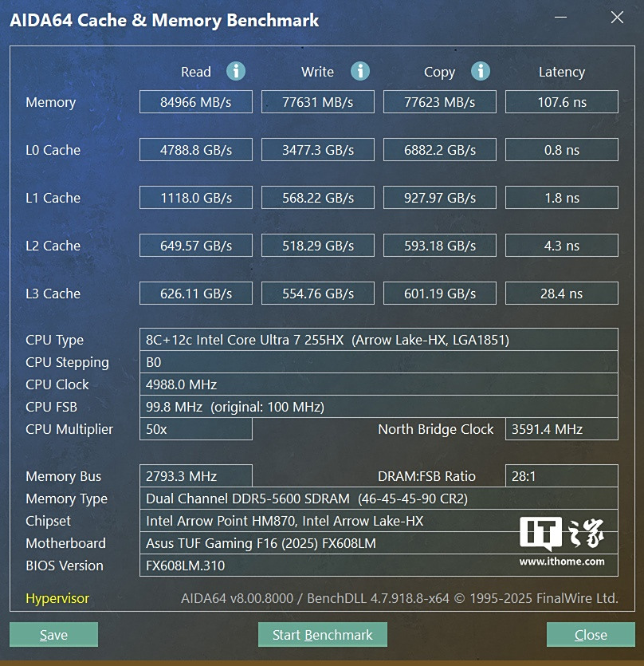Screen dimensions: 644x666
Task: Click Motherboard field Asus TUF Gaming F16
Action: point(379,543)
